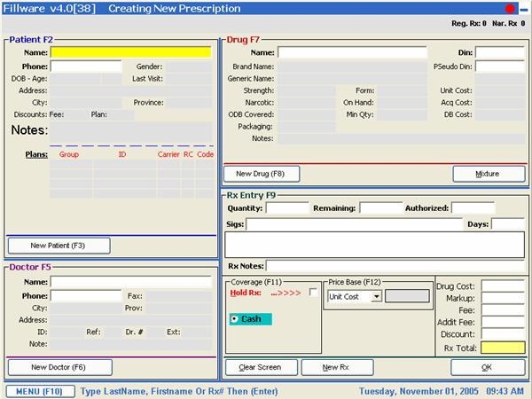
Task: Click the Drug F7 section title
Action: [243, 39]
